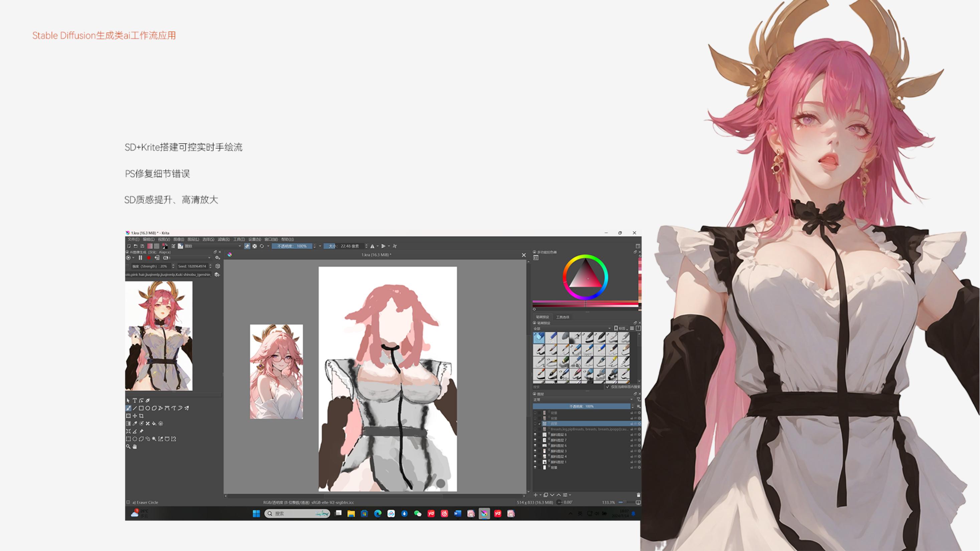Screen dimensions: 980x551
Task: Select the Measure tool triangle icon
Action: 135,431
